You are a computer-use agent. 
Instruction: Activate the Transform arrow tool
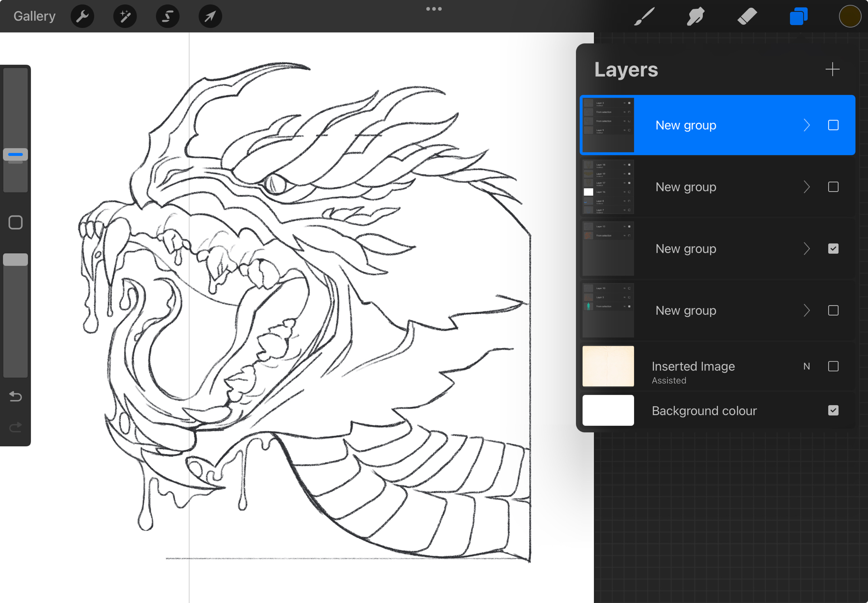pyautogui.click(x=210, y=16)
